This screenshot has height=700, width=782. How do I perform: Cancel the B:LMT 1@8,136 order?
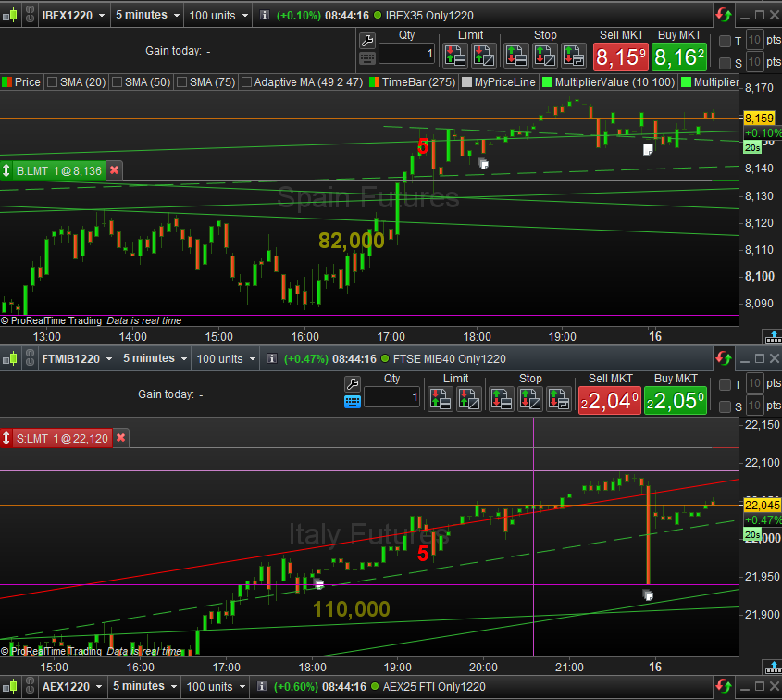pos(114,170)
